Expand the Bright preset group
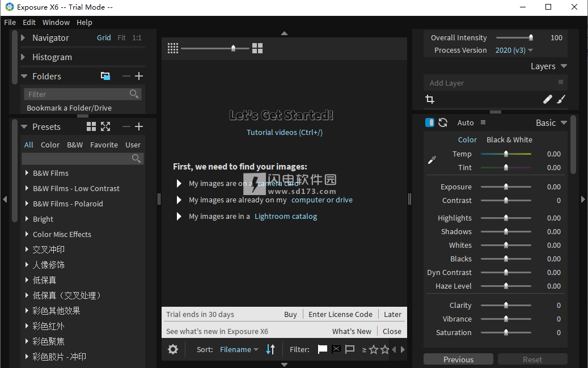Screen dimensions: 588x368 click(x=27, y=219)
